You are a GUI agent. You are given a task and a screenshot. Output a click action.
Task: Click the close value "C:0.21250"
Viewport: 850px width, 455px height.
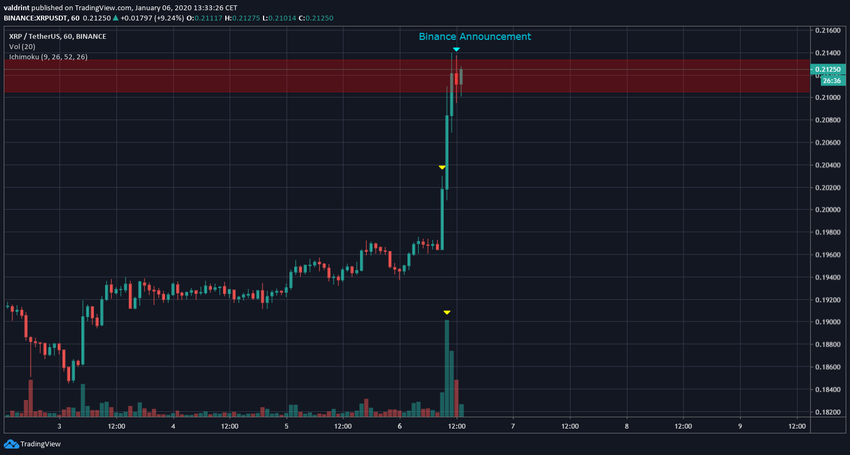[315, 18]
